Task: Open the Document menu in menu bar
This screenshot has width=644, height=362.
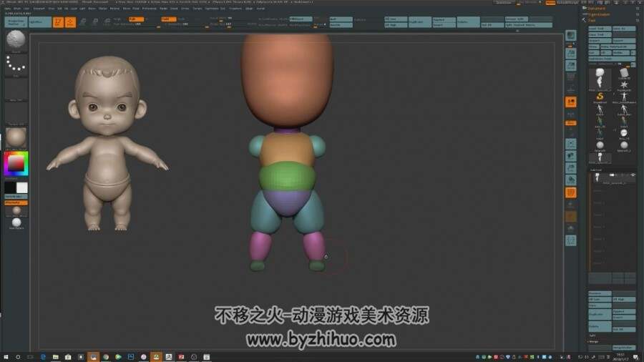Action: click(x=39, y=8)
